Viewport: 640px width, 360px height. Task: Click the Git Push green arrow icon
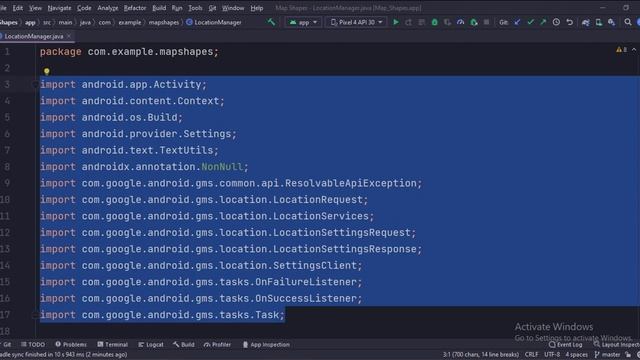543,22
